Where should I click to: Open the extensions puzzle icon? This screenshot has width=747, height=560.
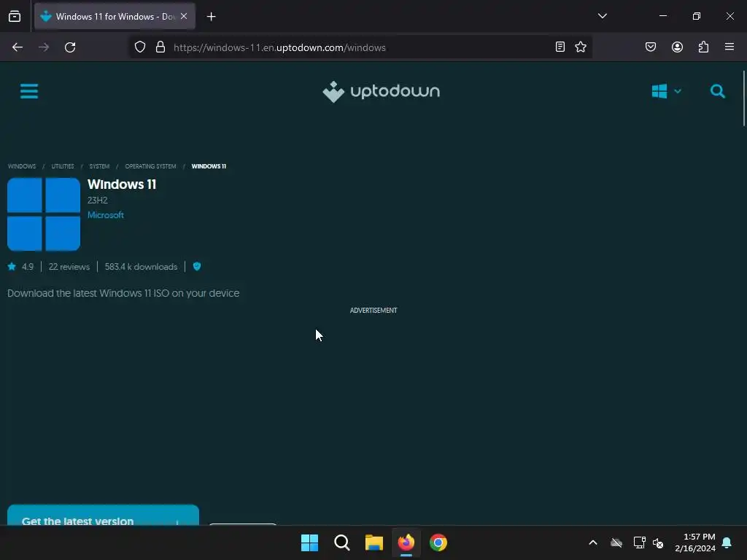pos(704,47)
